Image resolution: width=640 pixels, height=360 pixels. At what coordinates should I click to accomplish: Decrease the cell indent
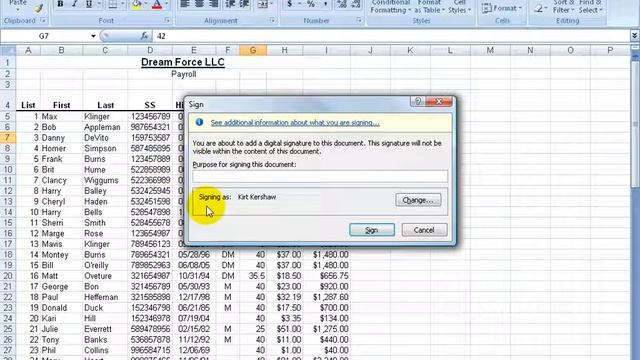click(230, 4)
